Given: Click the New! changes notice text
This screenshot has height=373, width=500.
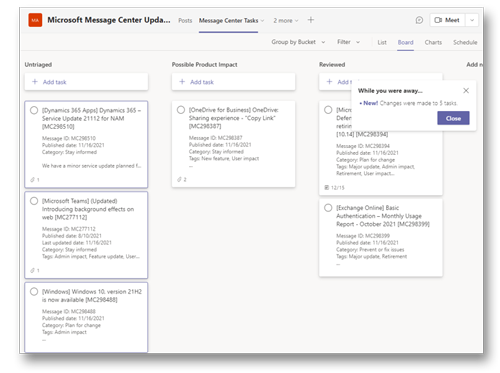Looking at the screenshot, I should (x=408, y=103).
